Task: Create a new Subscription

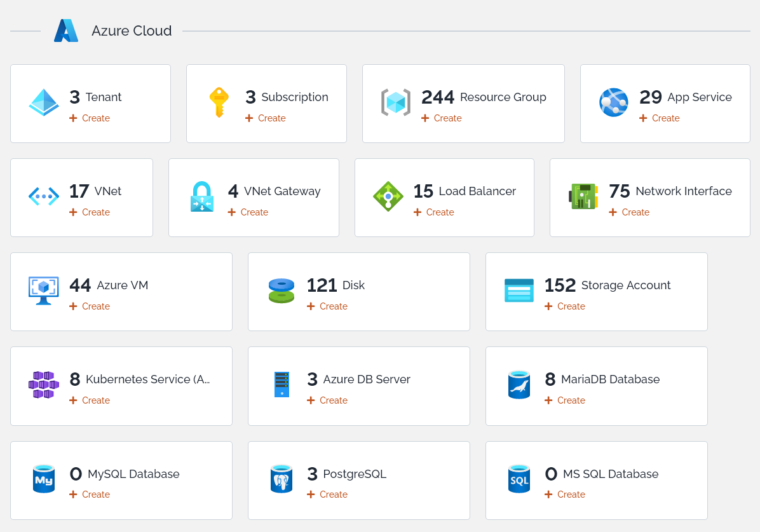Action: click(266, 118)
